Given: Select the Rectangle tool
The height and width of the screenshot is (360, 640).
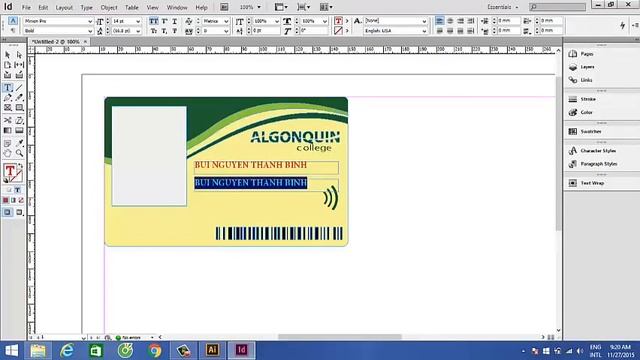Looking at the screenshot, I should pos(19,108).
